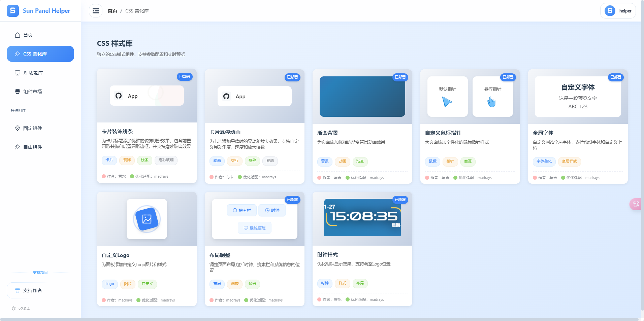
Task: Click the 首页 breadcrumb link
Action: click(112, 11)
